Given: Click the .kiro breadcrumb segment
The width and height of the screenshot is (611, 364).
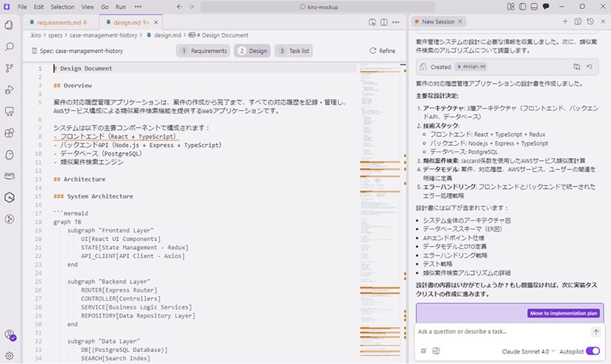Looking at the screenshot, I should click(35, 35).
